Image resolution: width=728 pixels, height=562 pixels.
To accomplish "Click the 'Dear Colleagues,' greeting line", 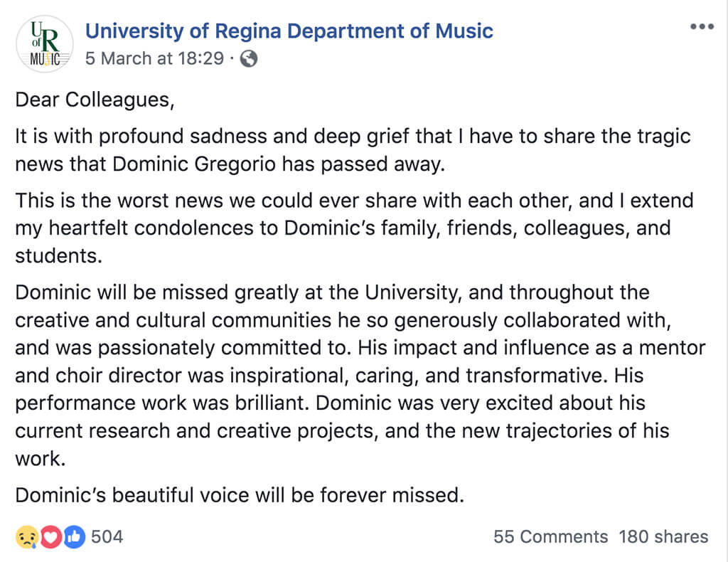I will tap(95, 100).
